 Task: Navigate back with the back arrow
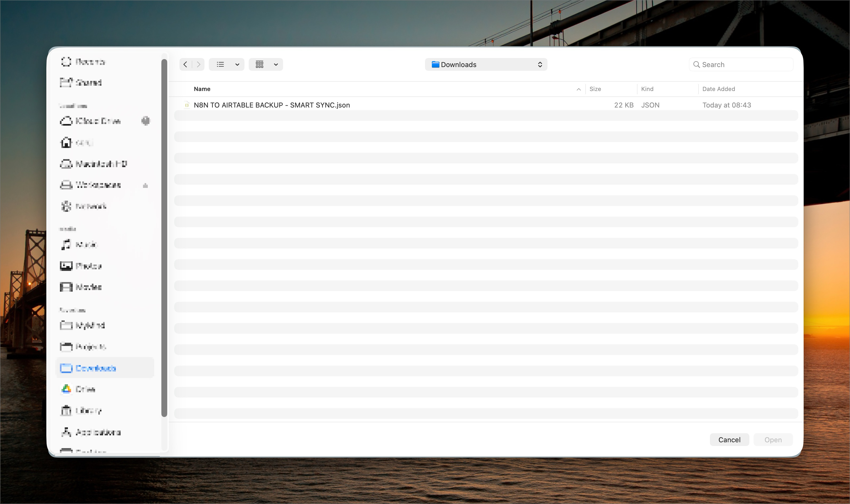tap(185, 64)
